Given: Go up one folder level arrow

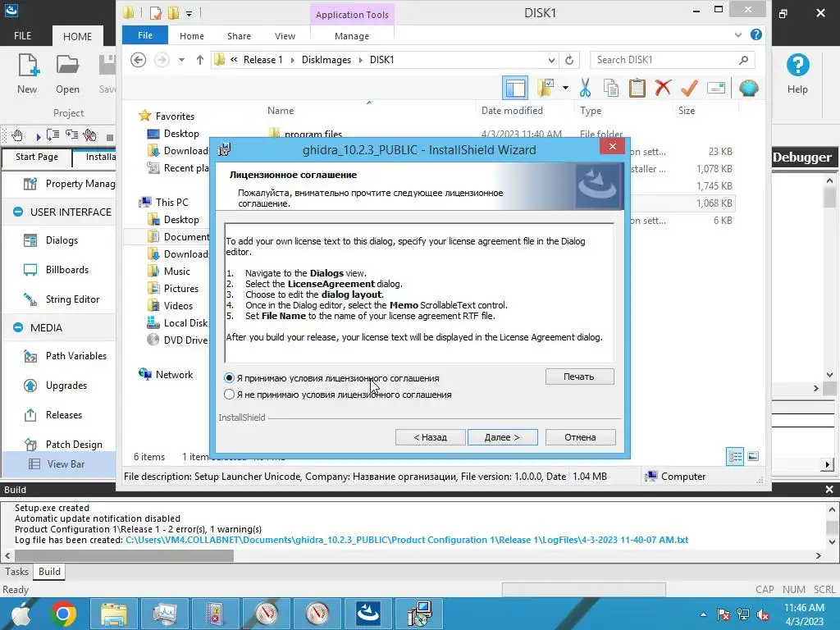Looking at the screenshot, I should click(200, 60).
